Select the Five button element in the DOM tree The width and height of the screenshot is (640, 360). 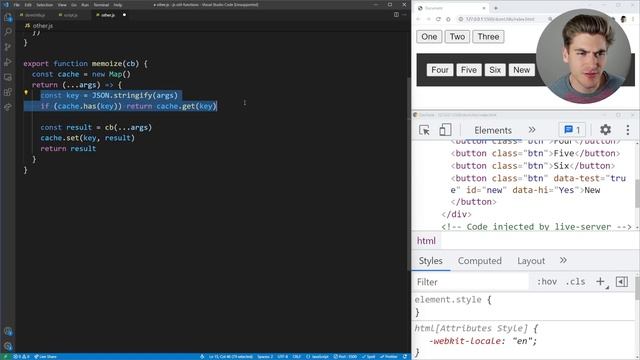[x=535, y=153]
